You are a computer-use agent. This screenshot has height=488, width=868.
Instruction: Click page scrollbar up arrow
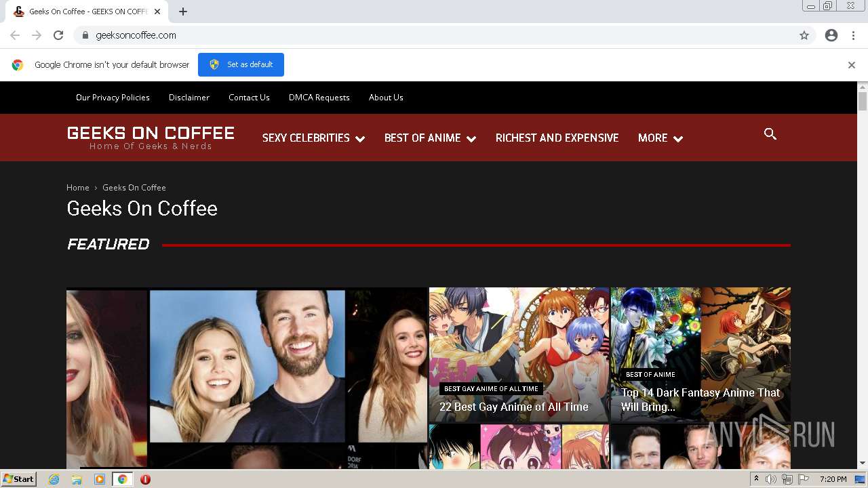click(x=863, y=87)
